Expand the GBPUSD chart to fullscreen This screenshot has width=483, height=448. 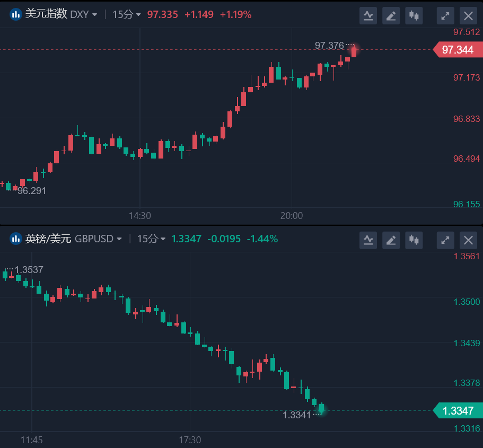tap(445, 240)
